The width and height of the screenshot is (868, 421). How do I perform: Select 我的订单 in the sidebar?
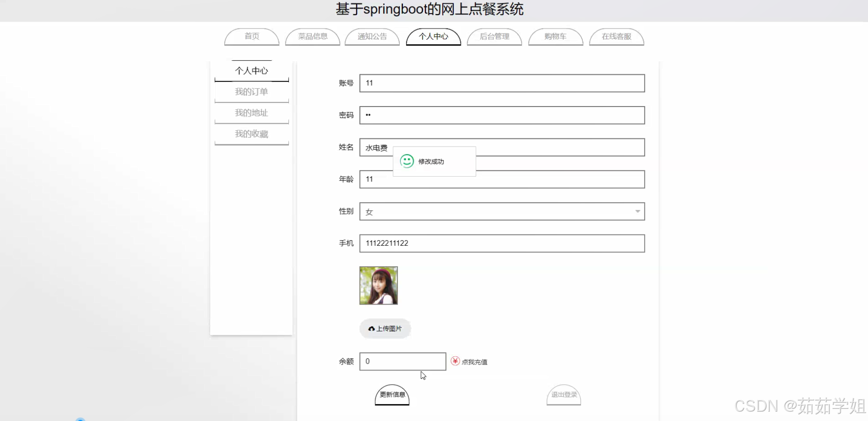(251, 92)
